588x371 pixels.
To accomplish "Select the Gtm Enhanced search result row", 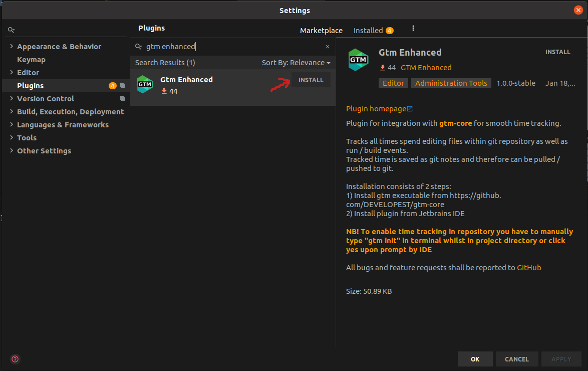I will pyautogui.click(x=233, y=87).
